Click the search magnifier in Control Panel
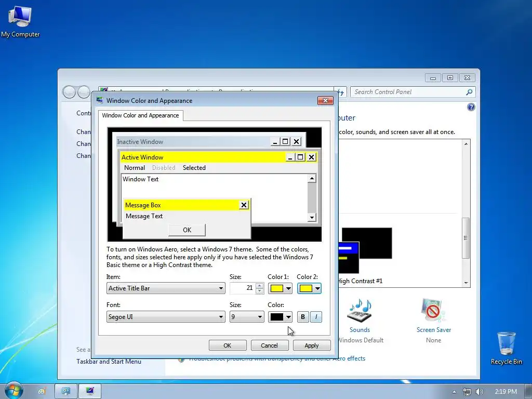This screenshot has width=532, height=399. (469, 92)
